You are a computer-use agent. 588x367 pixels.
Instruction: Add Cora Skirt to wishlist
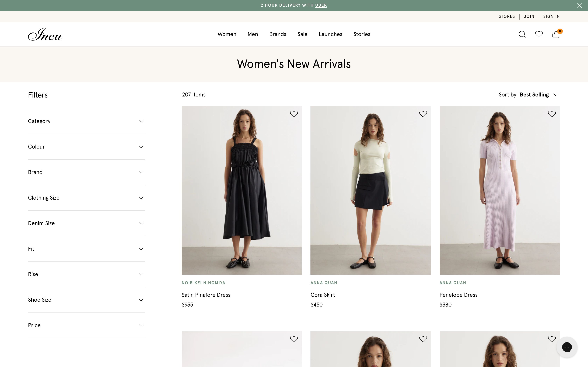[423, 114]
